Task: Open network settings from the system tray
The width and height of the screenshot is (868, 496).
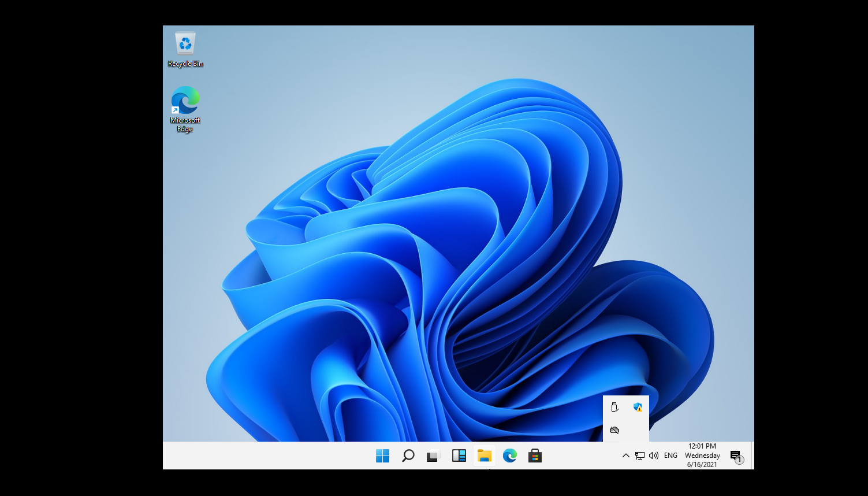Action: click(x=639, y=456)
